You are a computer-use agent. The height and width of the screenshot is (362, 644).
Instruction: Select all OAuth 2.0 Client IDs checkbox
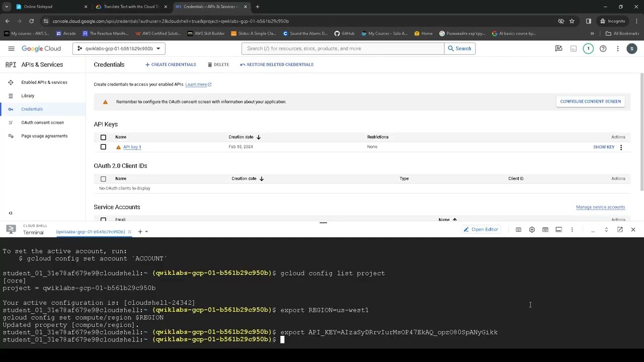click(103, 179)
